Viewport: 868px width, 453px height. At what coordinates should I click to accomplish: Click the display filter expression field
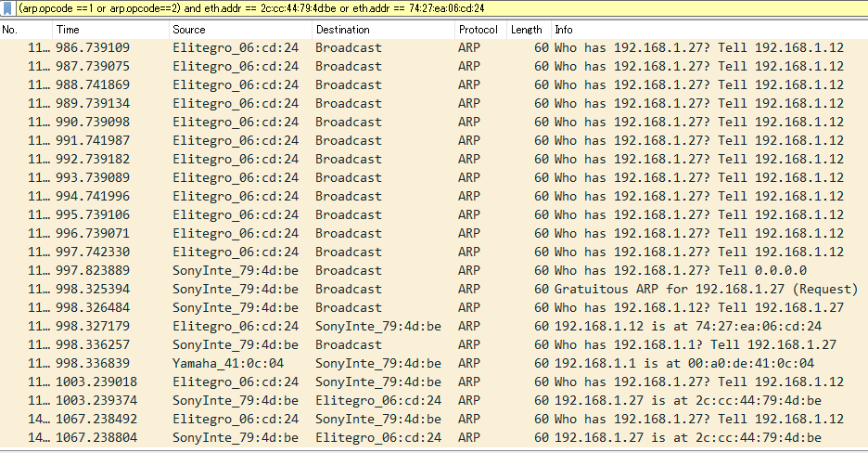(x=441, y=8)
